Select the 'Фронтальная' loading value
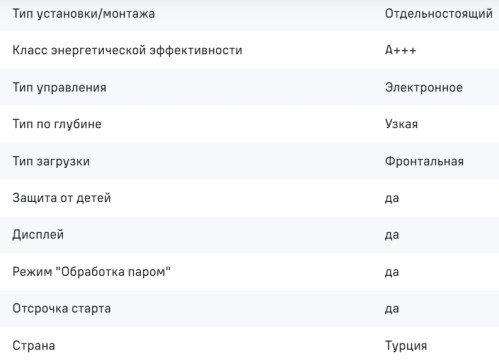Screen dimensions: 499x363 (424, 161)
